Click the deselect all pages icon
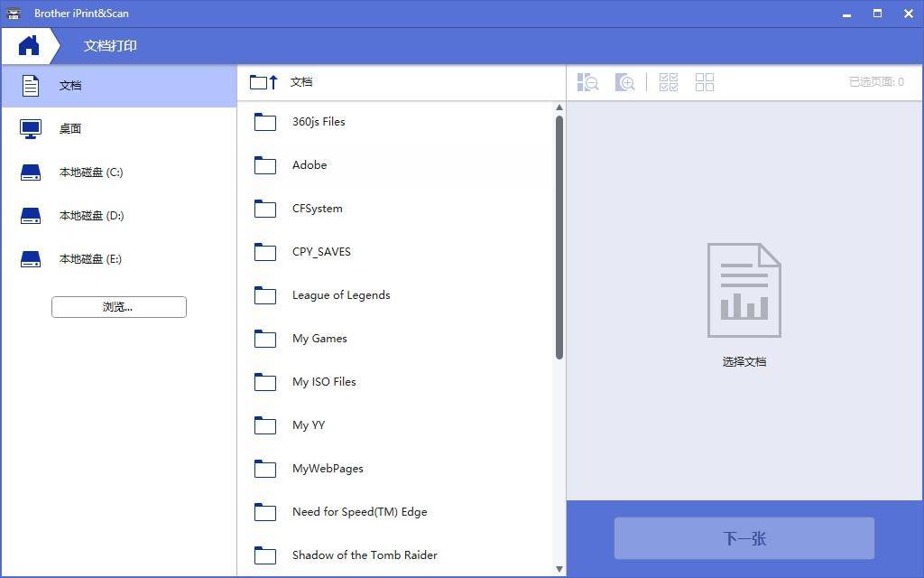Screen dimensions: 924x578 click(705, 82)
